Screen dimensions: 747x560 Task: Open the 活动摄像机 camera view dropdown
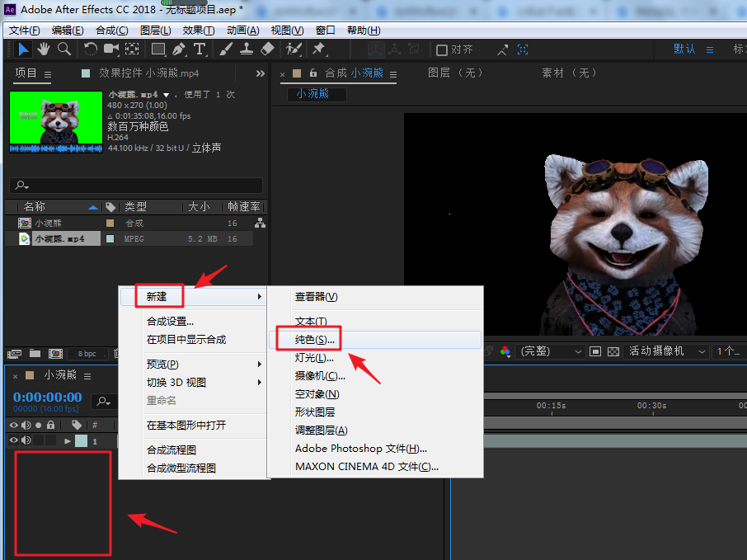tap(666, 351)
